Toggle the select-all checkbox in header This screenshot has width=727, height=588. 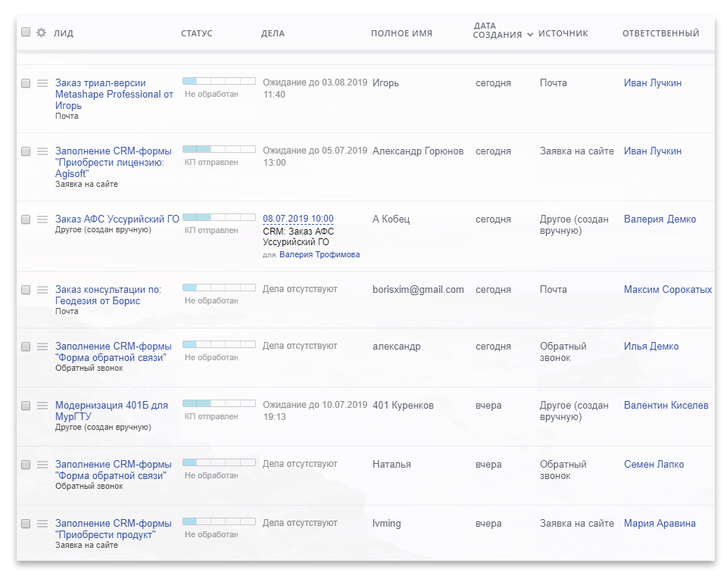pos(26,33)
